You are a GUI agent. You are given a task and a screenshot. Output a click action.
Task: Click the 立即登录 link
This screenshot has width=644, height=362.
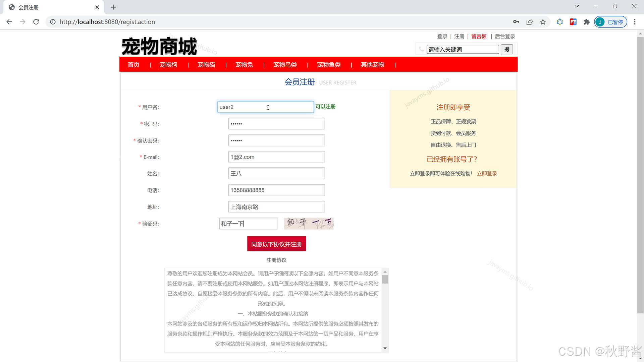point(487,173)
